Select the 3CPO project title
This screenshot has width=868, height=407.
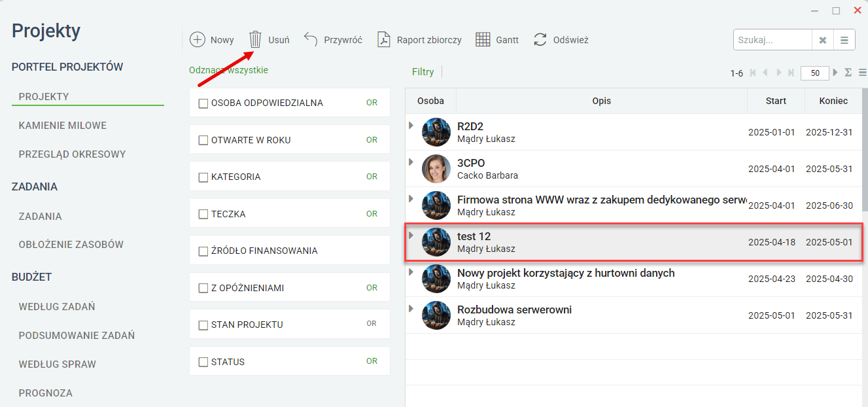(471, 163)
